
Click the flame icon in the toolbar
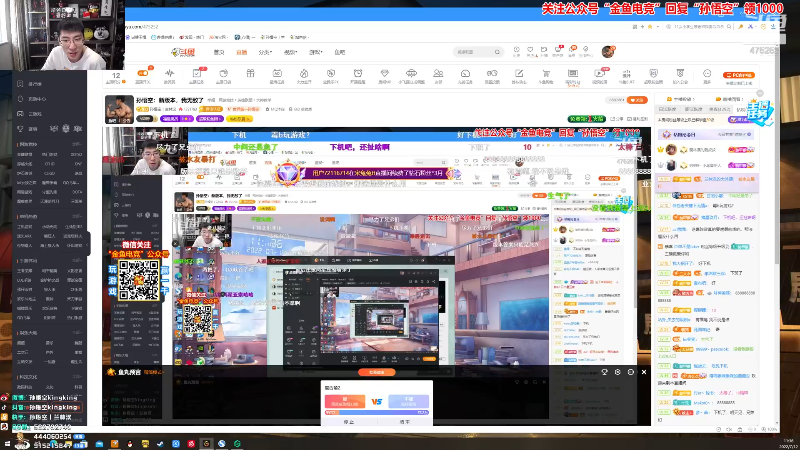click(x=304, y=73)
